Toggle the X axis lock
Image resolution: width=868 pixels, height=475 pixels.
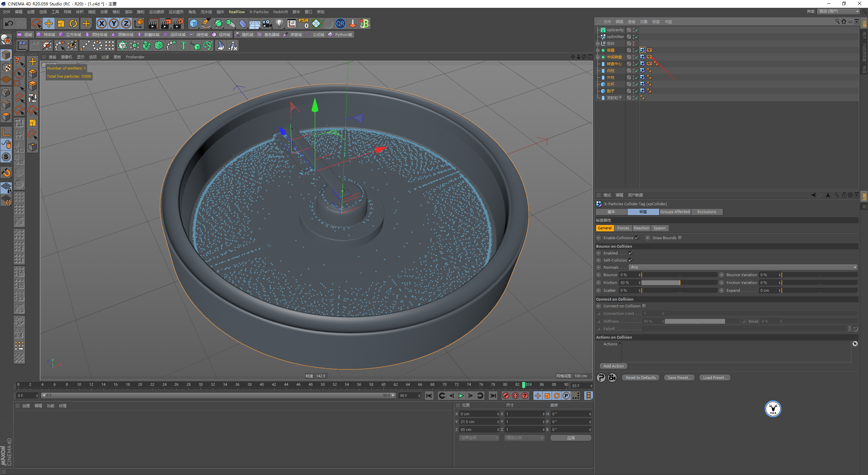[x=101, y=23]
